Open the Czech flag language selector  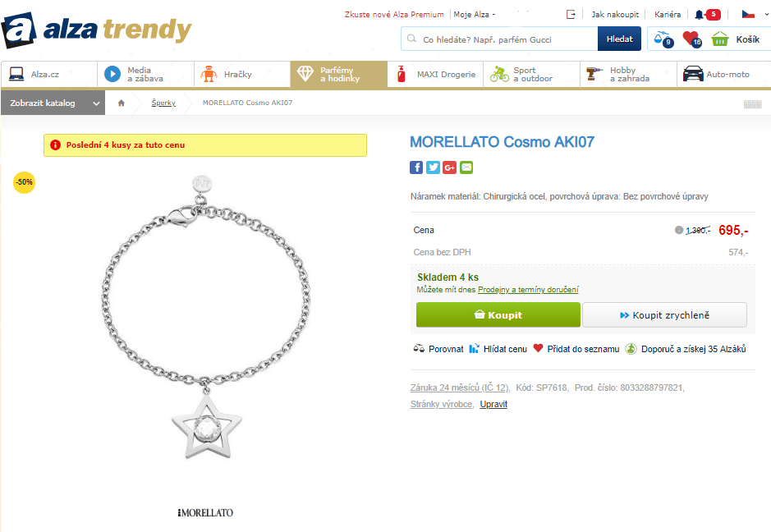(748, 14)
